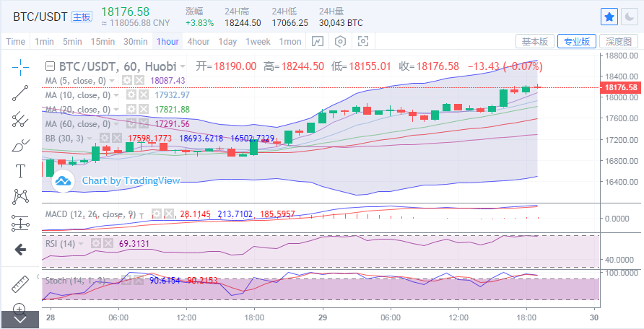
Task: Toggle night mode with moon icon
Action: (629, 16)
